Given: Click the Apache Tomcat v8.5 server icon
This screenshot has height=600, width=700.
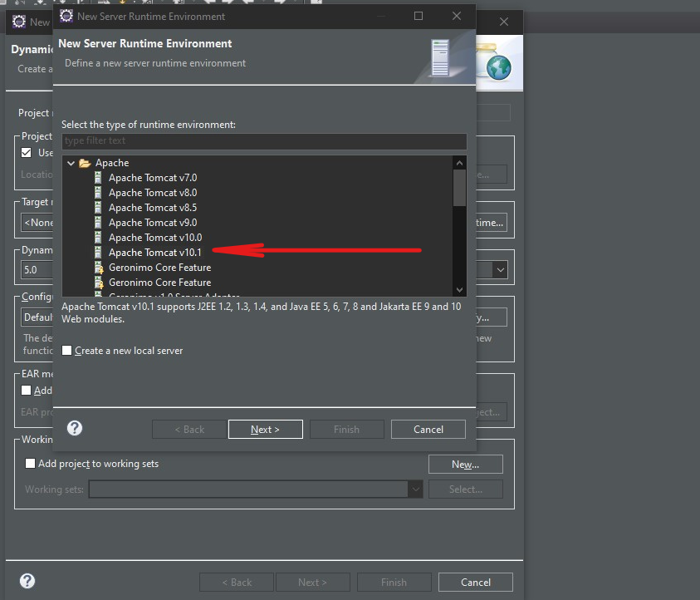Looking at the screenshot, I should click(99, 208).
